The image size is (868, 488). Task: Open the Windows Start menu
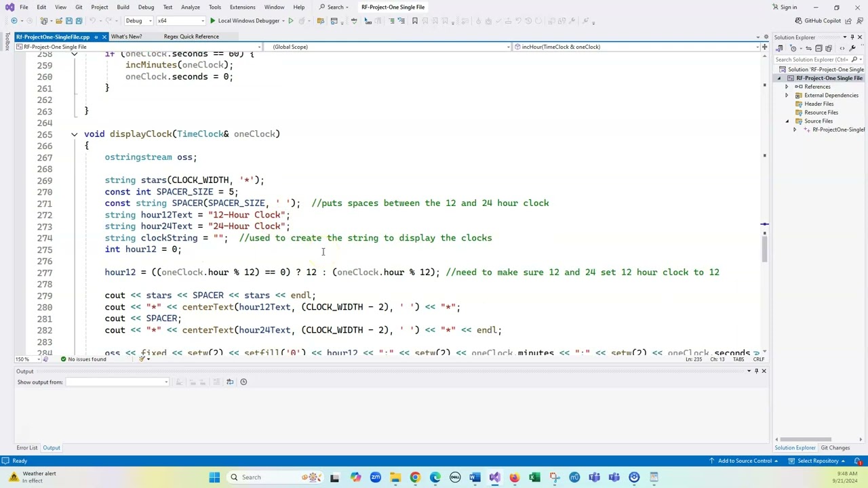pos(214,477)
